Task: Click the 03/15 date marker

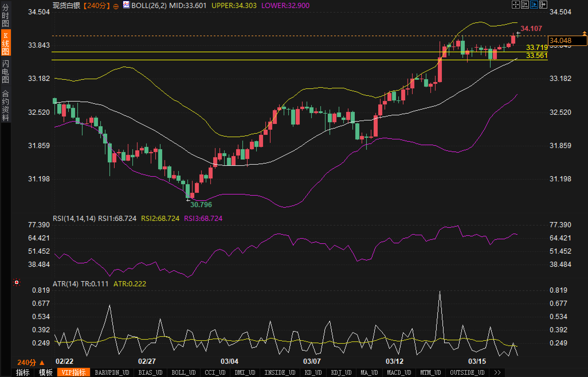Action: [x=477, y=361]
